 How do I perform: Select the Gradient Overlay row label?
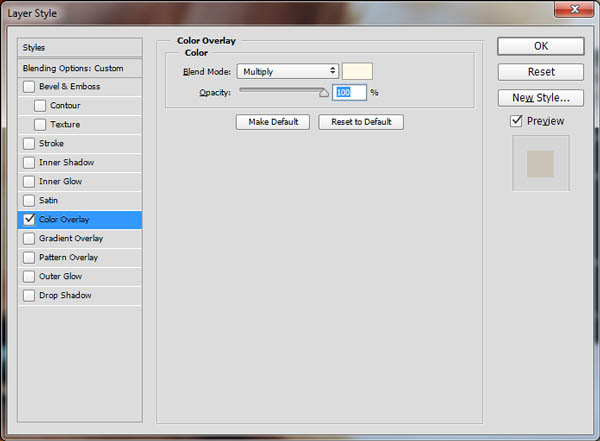click(71, 238)
